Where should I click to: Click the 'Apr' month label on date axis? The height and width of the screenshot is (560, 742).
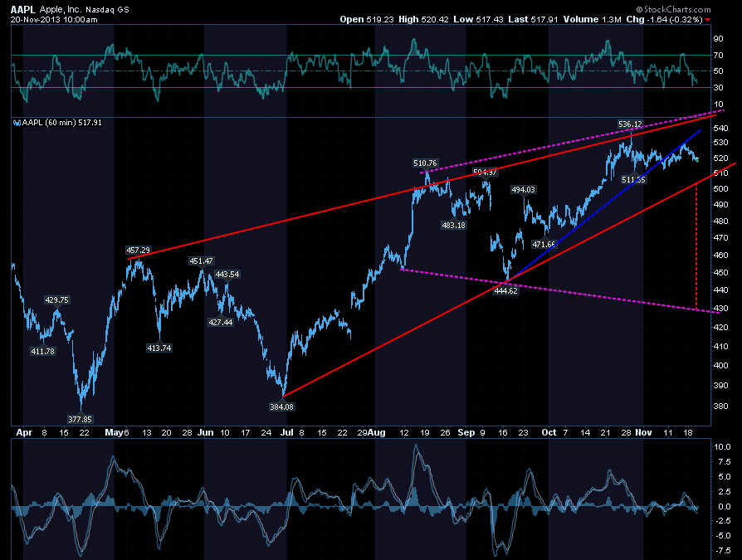point(24,432)
